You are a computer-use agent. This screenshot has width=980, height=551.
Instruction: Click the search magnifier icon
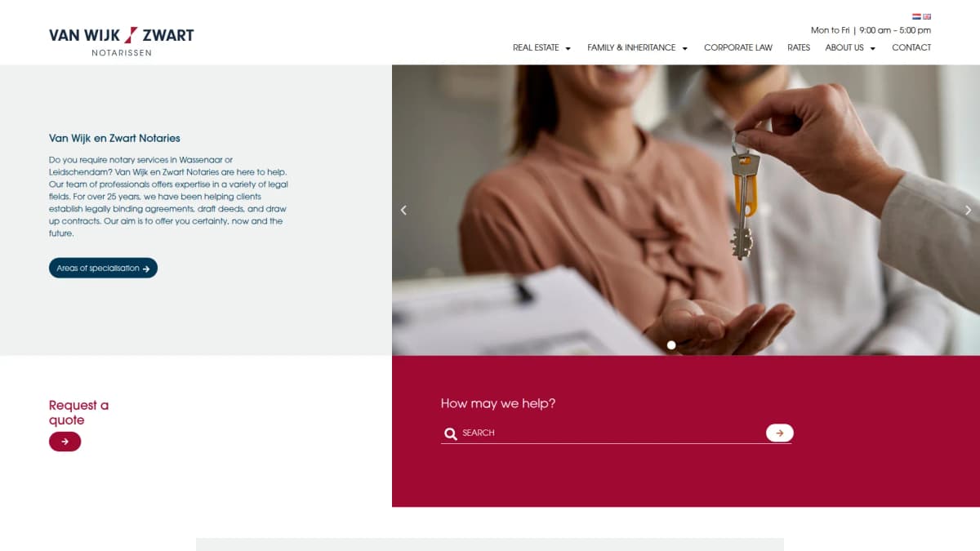pyautogui.click(x=451, y=433)
